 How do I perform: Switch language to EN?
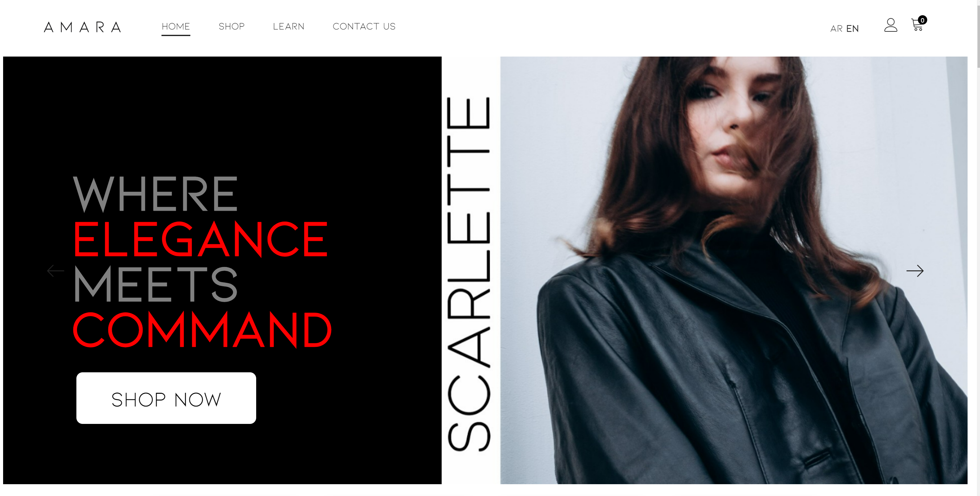(853, 29)
